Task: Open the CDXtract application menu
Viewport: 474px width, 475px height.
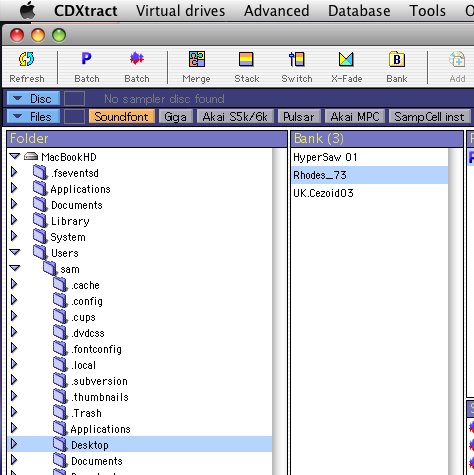Action: point(86,11)
